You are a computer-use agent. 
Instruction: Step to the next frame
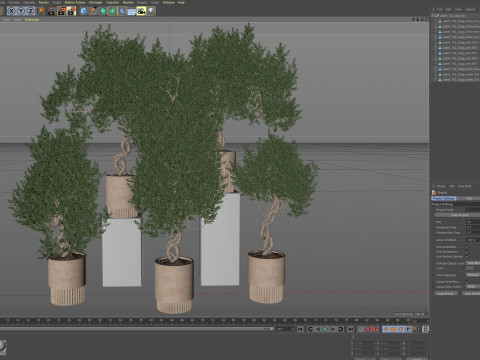pos(333,329)
